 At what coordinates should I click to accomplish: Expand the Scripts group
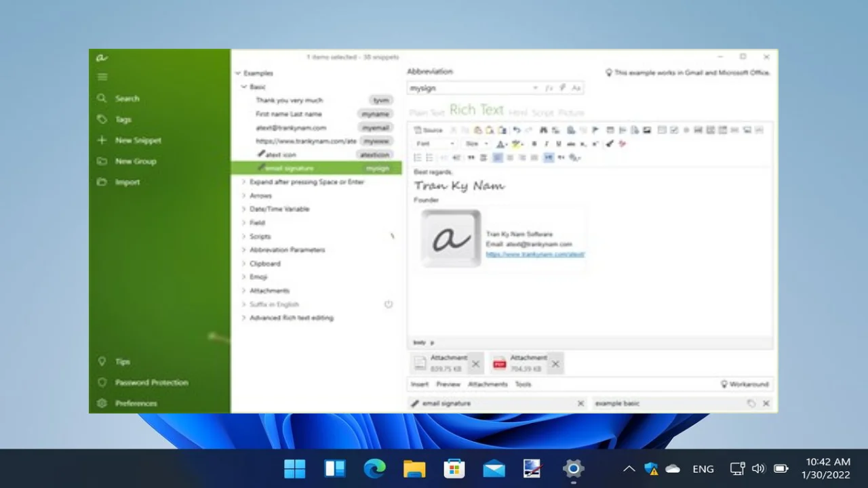[x=244, y=237]
